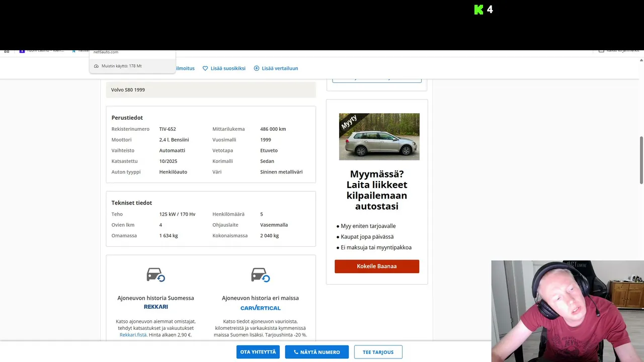This screenshot has width=644, height=362.
Task: Click the Henkilömäärä value 5
Action: tap(262, 214)
